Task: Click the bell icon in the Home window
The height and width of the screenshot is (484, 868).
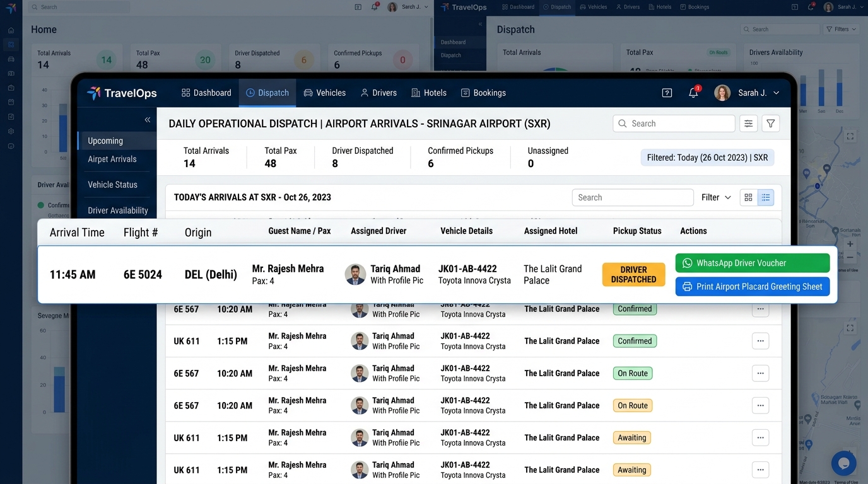Action: click(375, 7)
